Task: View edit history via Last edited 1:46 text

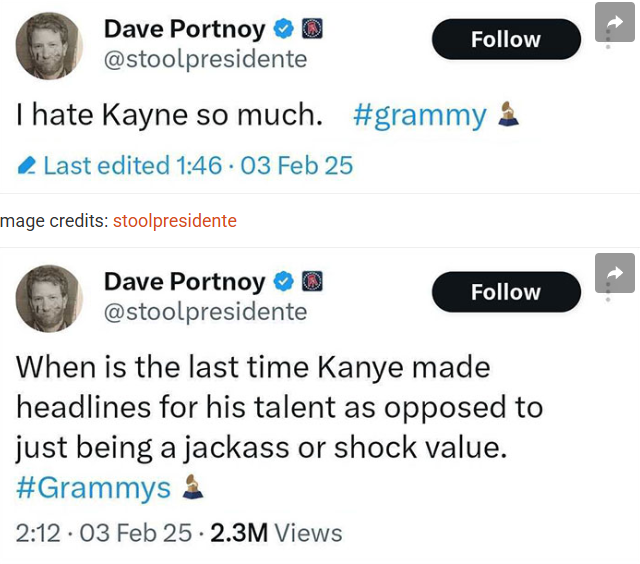Action: 132,166
